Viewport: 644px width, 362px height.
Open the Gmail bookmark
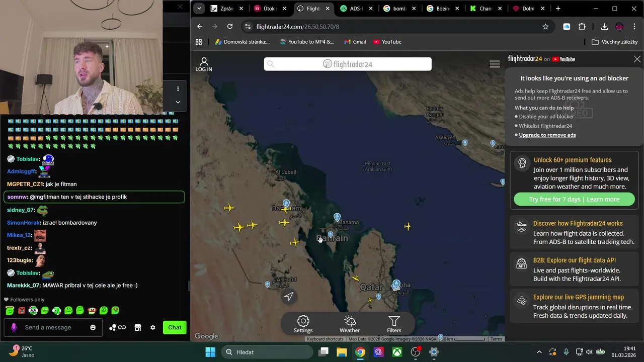[355, 42]
